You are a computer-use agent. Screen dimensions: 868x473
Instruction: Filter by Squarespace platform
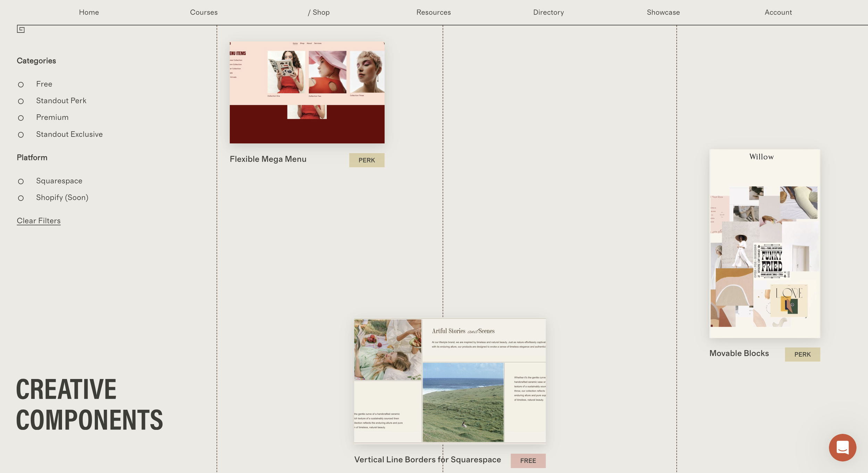pos(21,181)
